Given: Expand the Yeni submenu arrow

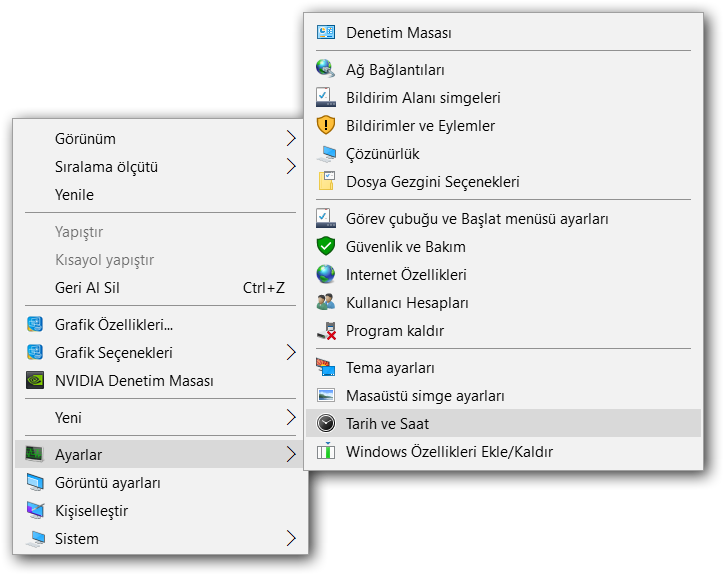Looking at the screenshot, I should pyautogui.click(x=291, y=417).
